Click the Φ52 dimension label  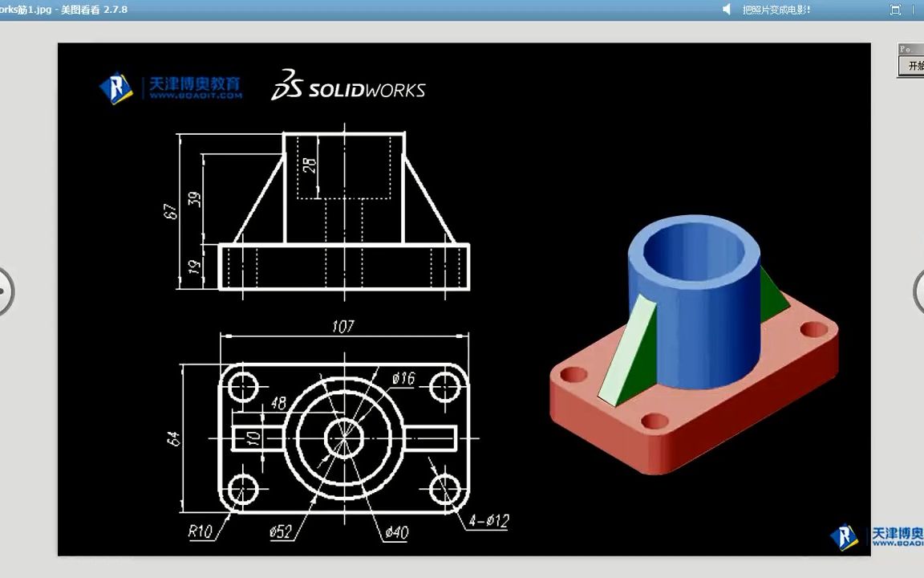(281, 531)
